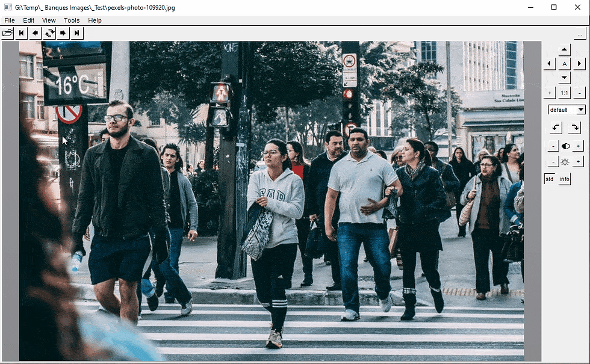This screenshot has width=590, height=364.
Task: Decrease brightness with the minus button
Action: coord(553,162)
